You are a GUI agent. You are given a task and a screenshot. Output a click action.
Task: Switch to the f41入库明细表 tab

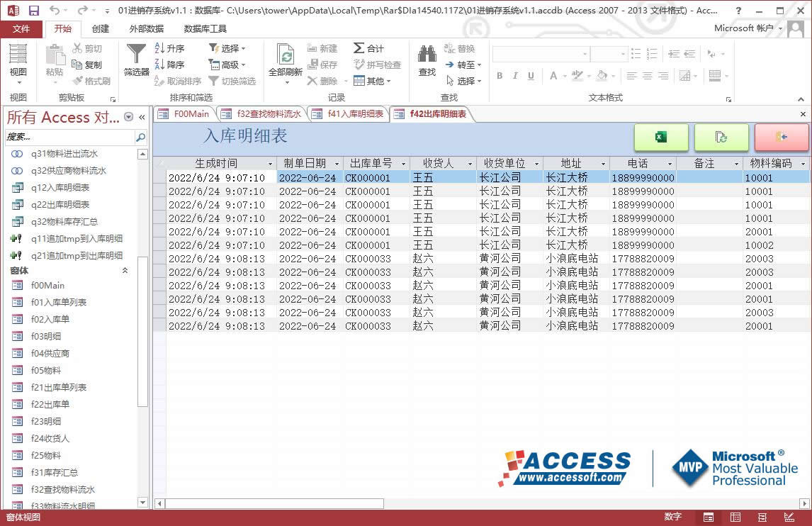coord(354,113)
